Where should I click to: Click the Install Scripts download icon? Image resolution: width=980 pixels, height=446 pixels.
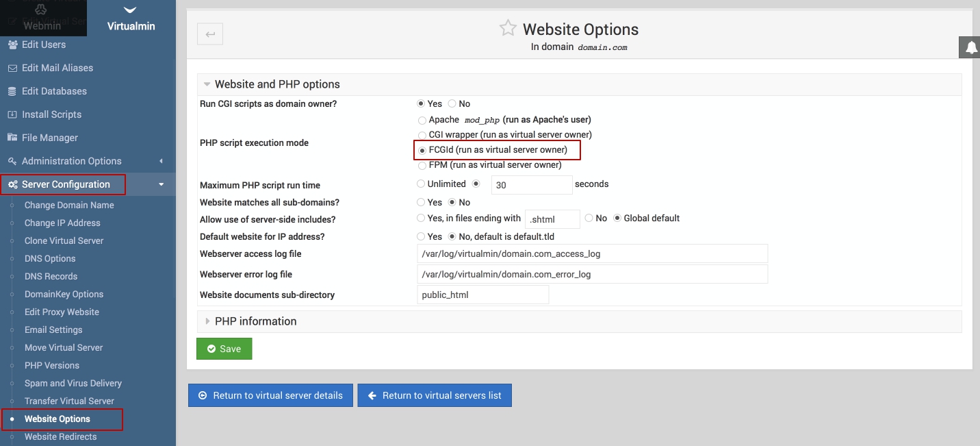pos(12,114)
